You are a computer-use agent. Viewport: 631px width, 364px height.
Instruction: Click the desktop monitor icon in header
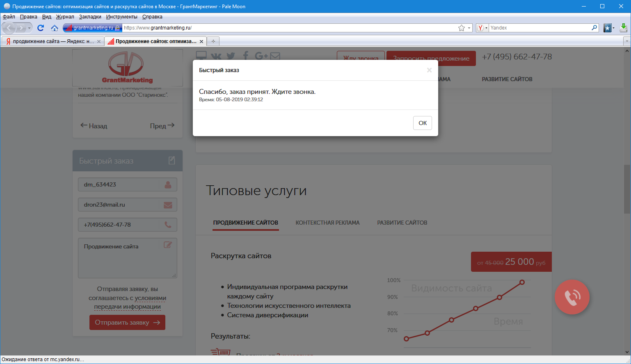tap(201, 56)
